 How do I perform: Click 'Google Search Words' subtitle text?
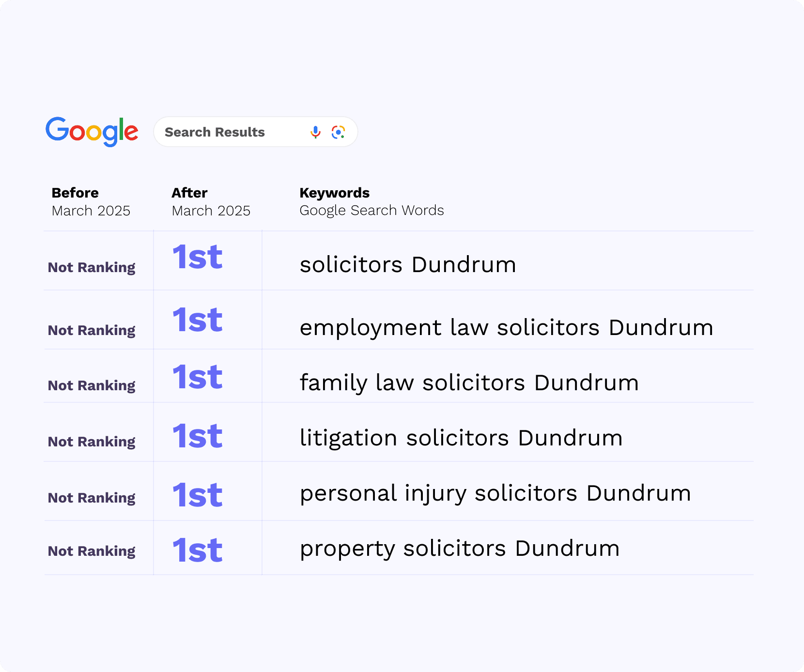[x=371, y=211]
